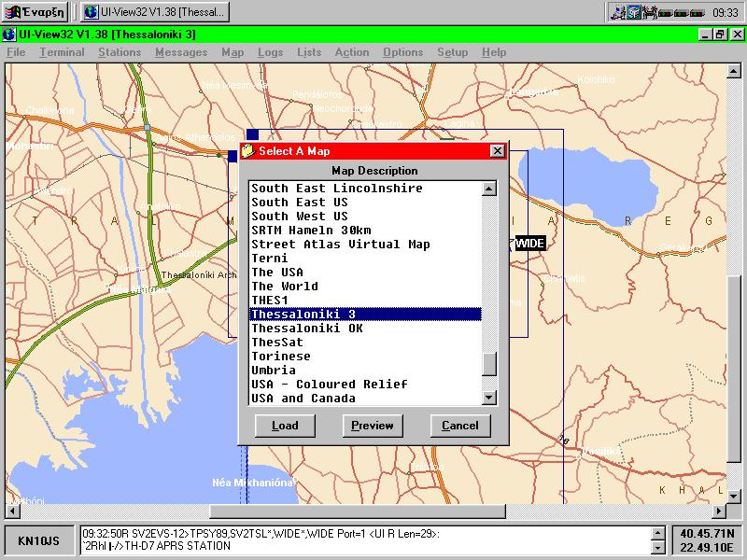Select South East US map
Viewport: 747px width, 560px height.
pos(365,202)
